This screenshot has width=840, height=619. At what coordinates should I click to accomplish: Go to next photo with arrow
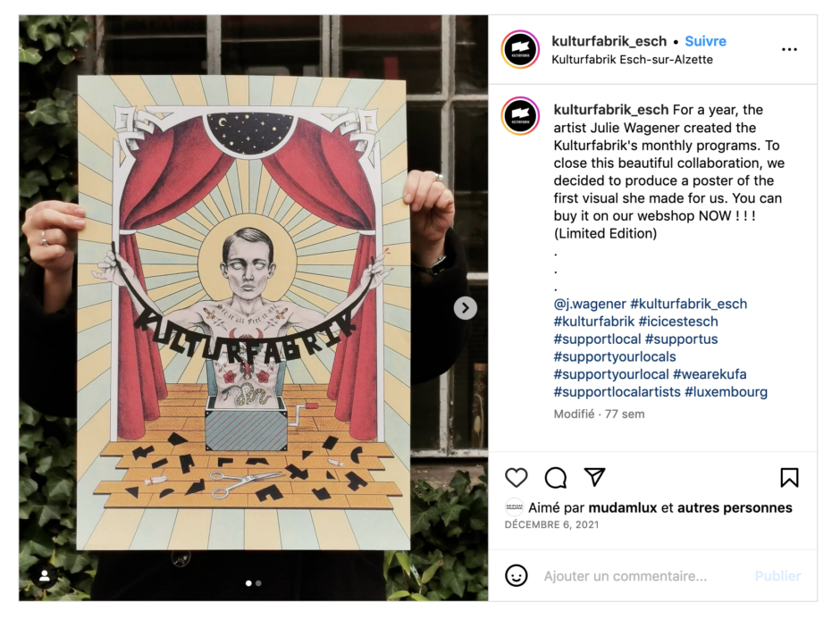[466, 308]
